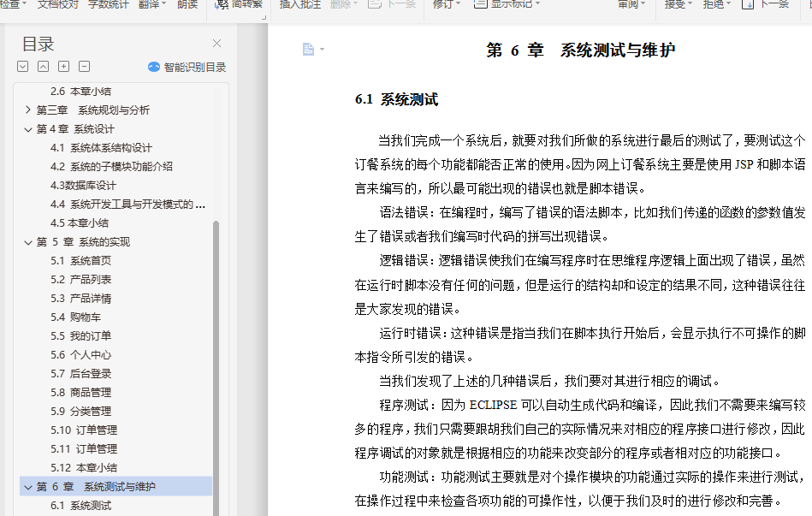Select 第 4 章 系统设计 heading
Screen dimensions: 812x516
[x=75, y=129]
